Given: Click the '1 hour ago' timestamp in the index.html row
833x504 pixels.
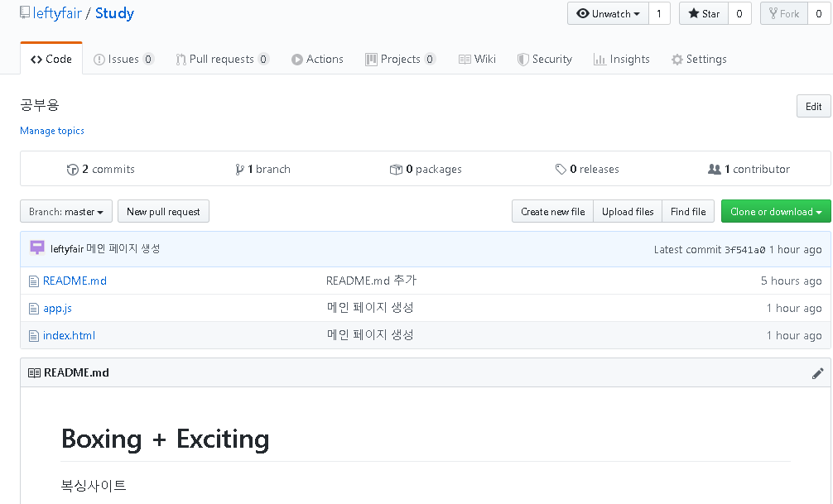Looking at the screenshot, I should pyautogui.click(x=794, y=335).
